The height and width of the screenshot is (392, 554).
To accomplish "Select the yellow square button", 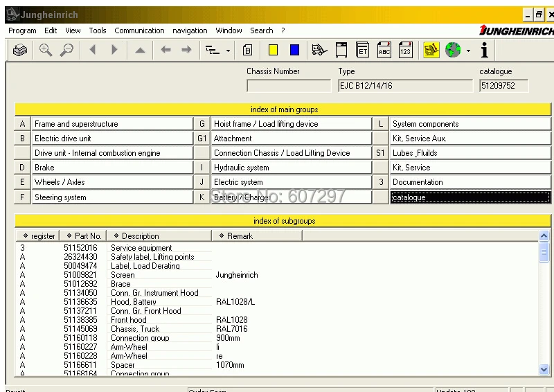I will (x=273, y=50).
